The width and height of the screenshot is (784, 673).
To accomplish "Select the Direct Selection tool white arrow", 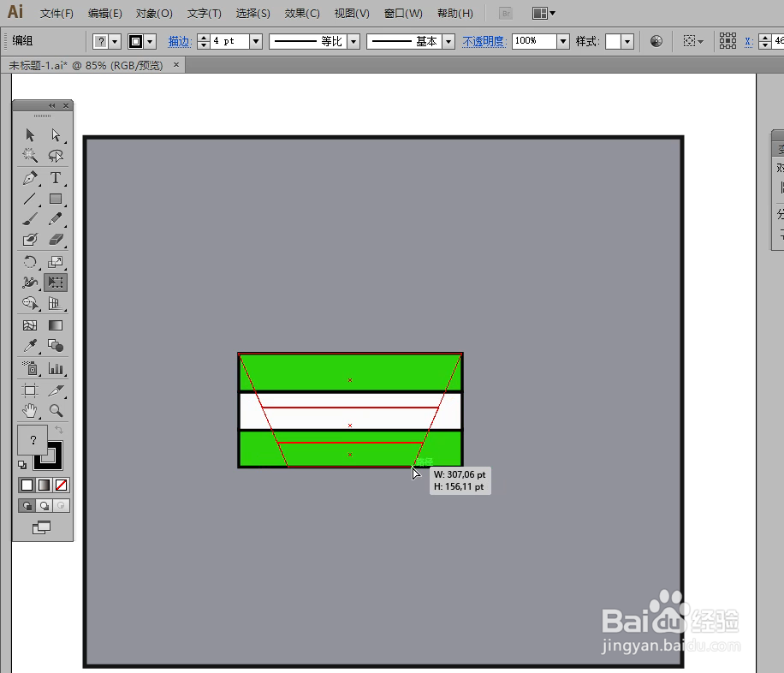I will 56,135.
